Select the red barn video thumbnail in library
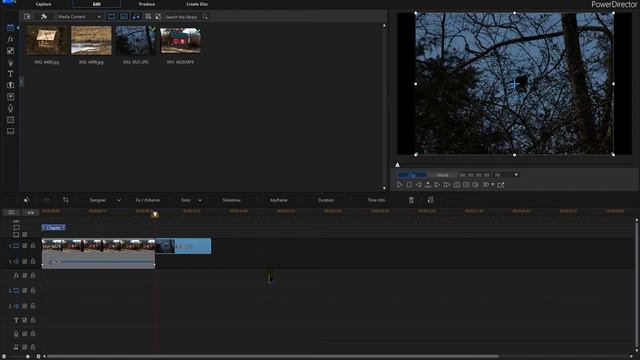The width and height of the screenshot is (640, 360). click(180, 41)
